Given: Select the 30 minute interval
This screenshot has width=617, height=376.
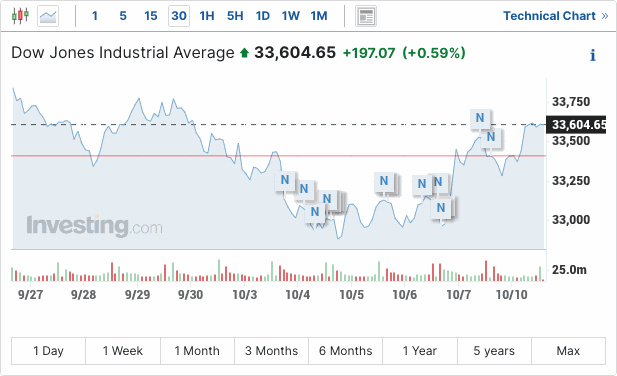Looking at the screenshot, I should [x=179, y=16].
